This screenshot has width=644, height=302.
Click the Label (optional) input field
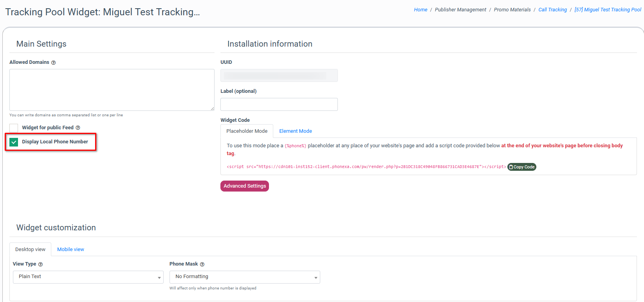click(x=279, y=105)
